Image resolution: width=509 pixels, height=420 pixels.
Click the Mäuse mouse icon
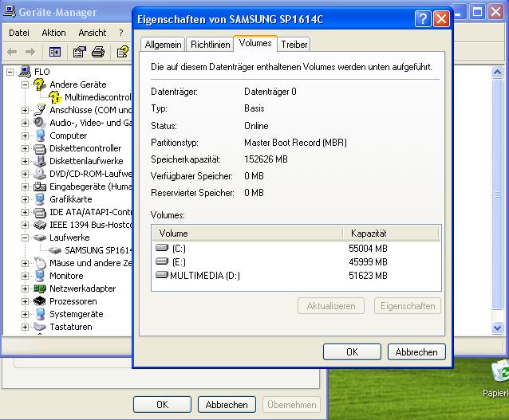(x=40, y=263)
